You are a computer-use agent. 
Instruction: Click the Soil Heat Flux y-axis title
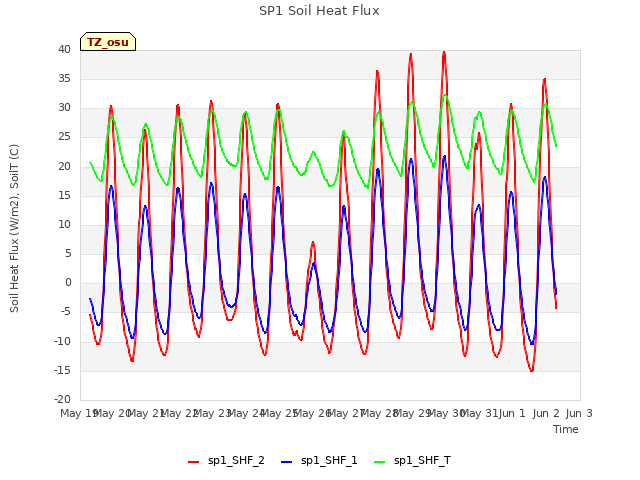[14, 229]
